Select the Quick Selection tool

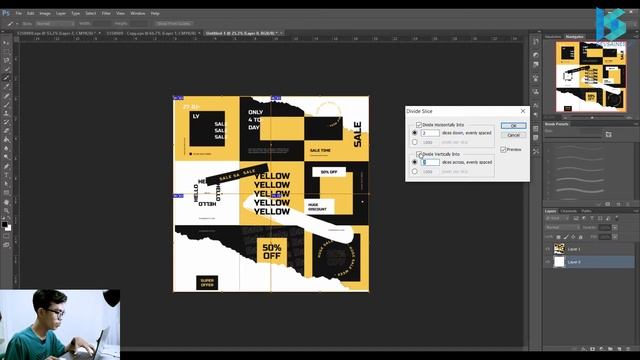pyautogui.click(x=6, y=69)
